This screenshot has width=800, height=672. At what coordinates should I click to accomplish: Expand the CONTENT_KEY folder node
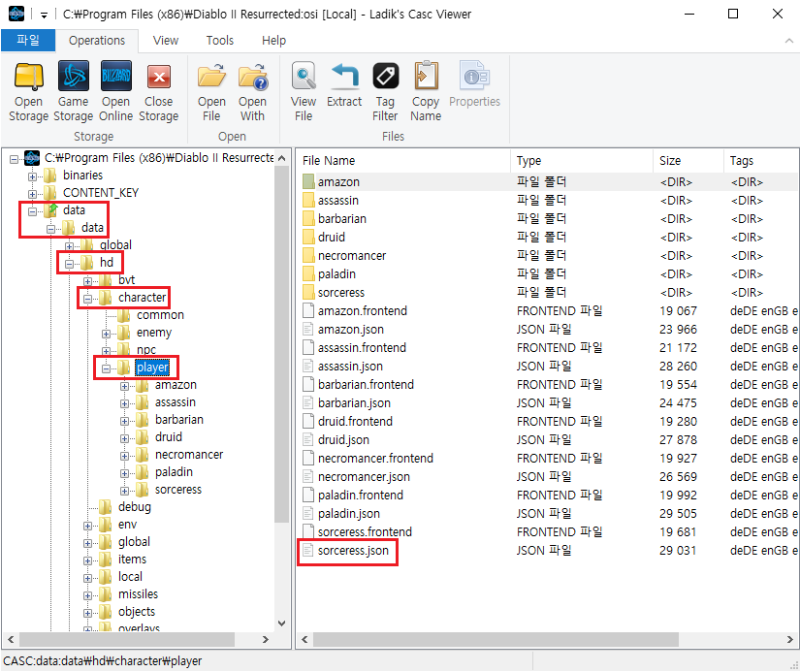[32, 194]
